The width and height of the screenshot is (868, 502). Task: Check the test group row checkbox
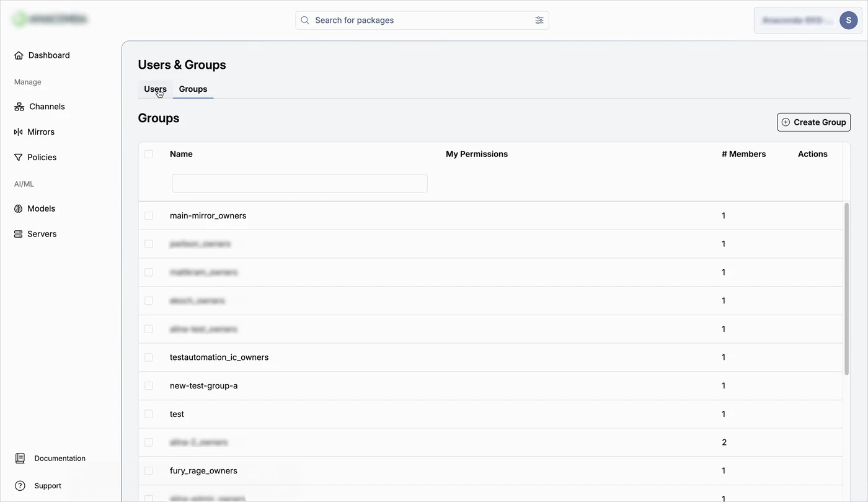coord(149,415)
